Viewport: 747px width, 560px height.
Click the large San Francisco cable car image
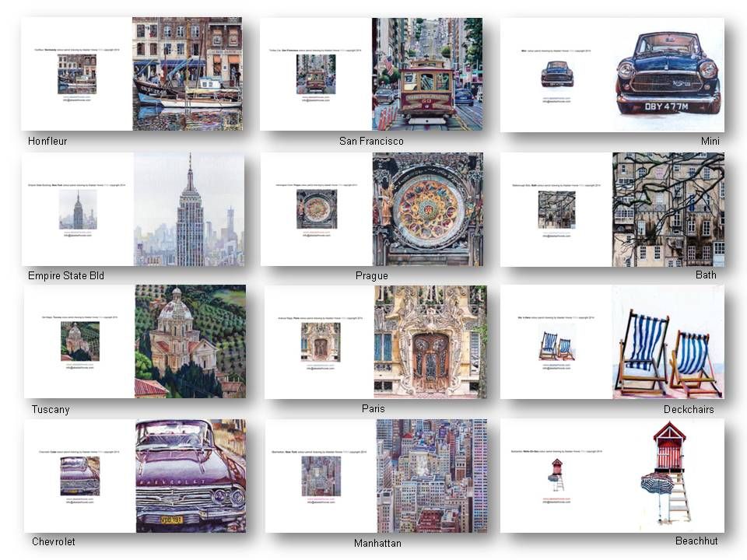[x=426, y=74]
